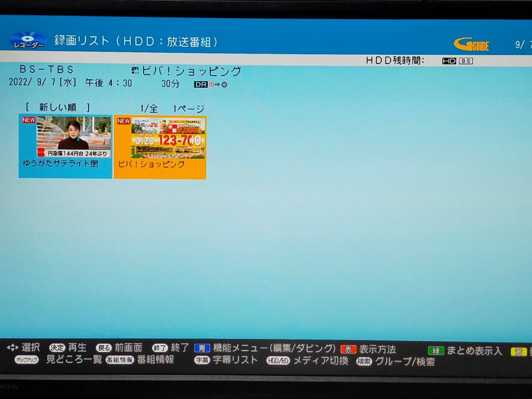Click the date 2022/ 9/ 7[水]

pyautogui.click(x=43, y=83)
